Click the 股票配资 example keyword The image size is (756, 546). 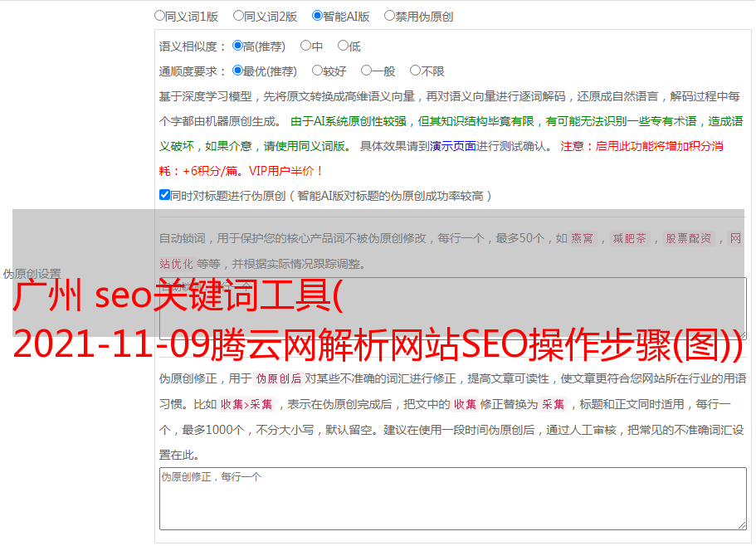(x=688, y=238)
